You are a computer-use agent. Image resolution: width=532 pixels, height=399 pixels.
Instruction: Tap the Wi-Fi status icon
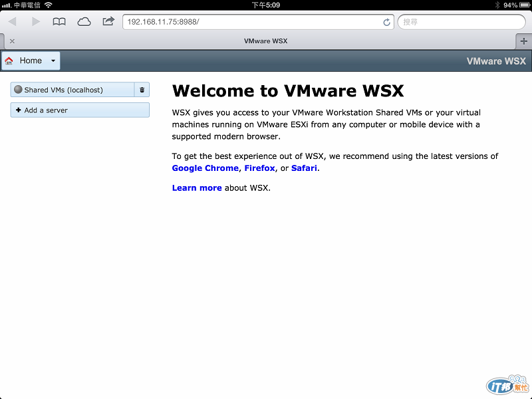click(x=49, y=5)
